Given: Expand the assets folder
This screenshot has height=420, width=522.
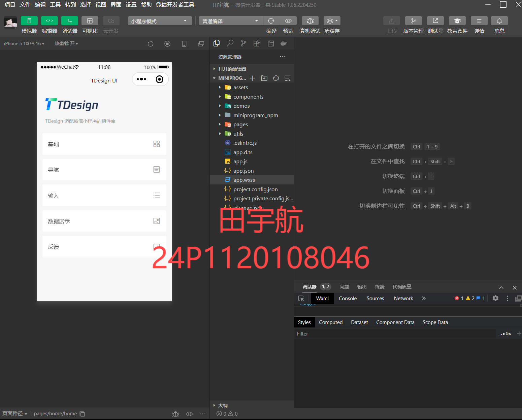Looking at the screenshot, I should [252, 87].
